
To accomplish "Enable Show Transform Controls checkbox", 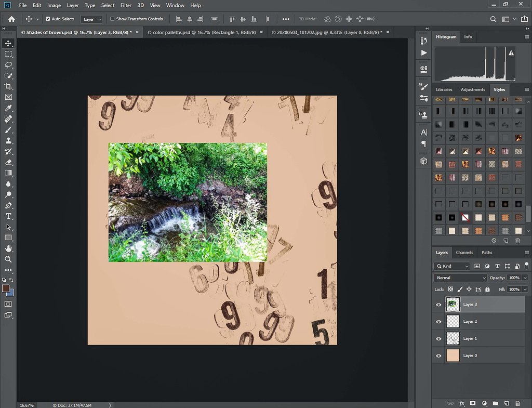I will pos(112,19).
